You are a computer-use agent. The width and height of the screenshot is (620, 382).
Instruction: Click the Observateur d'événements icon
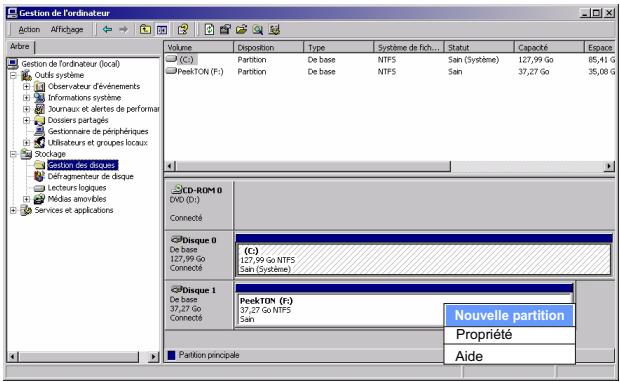[x=40, y=86]
